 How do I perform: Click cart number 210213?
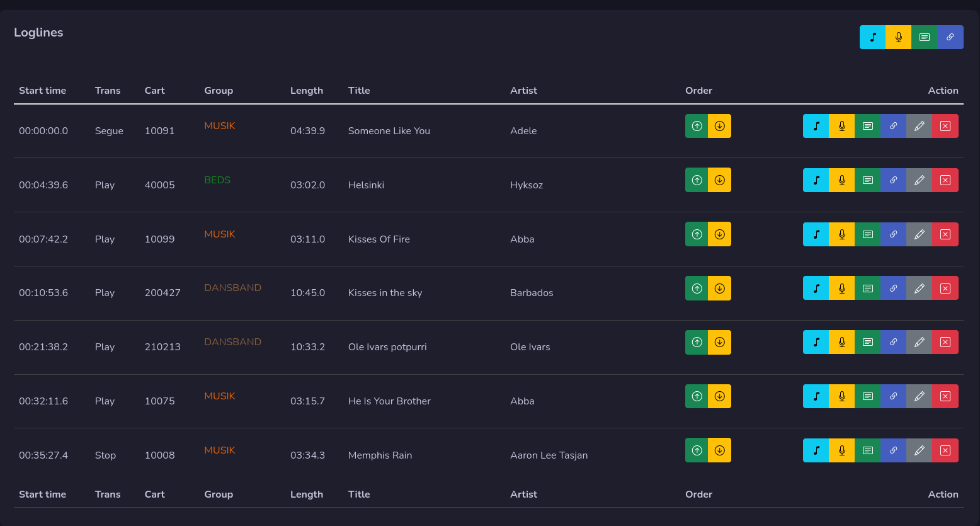162,347
